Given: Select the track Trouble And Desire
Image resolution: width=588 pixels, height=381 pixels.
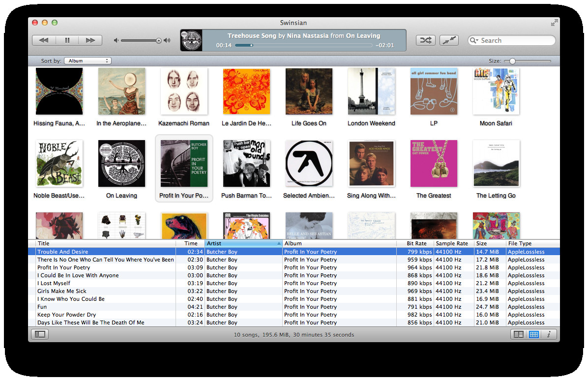Looking at the screenshot, I should 294,252.
